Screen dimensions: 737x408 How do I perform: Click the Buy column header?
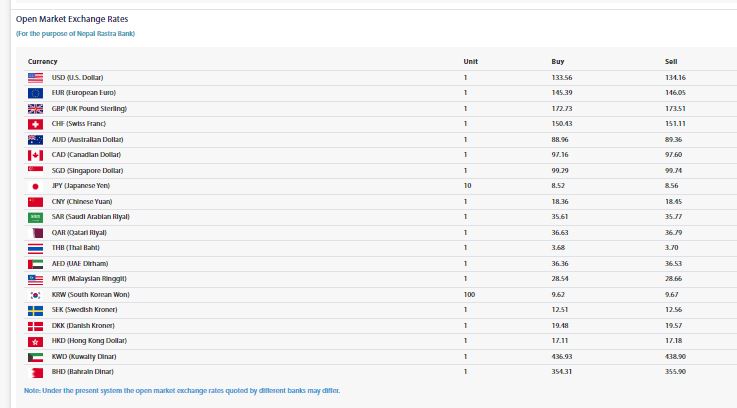point(558,61)
